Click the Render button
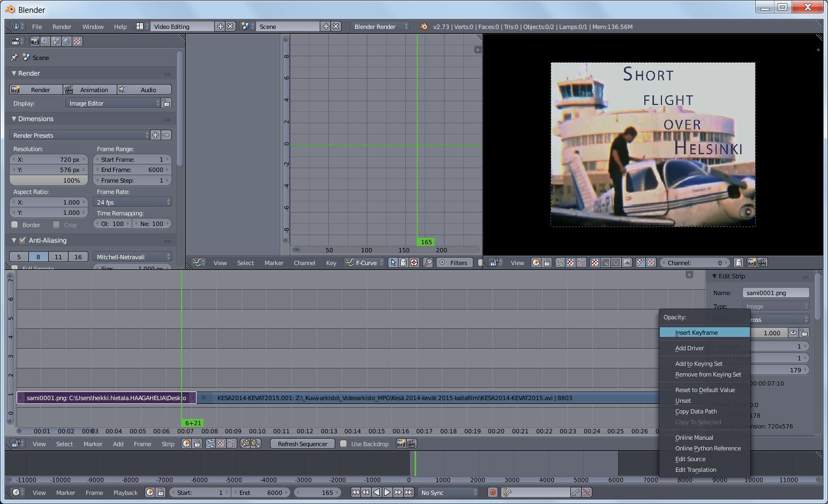This screenshot has width=828, height=504. pos(36,89)
